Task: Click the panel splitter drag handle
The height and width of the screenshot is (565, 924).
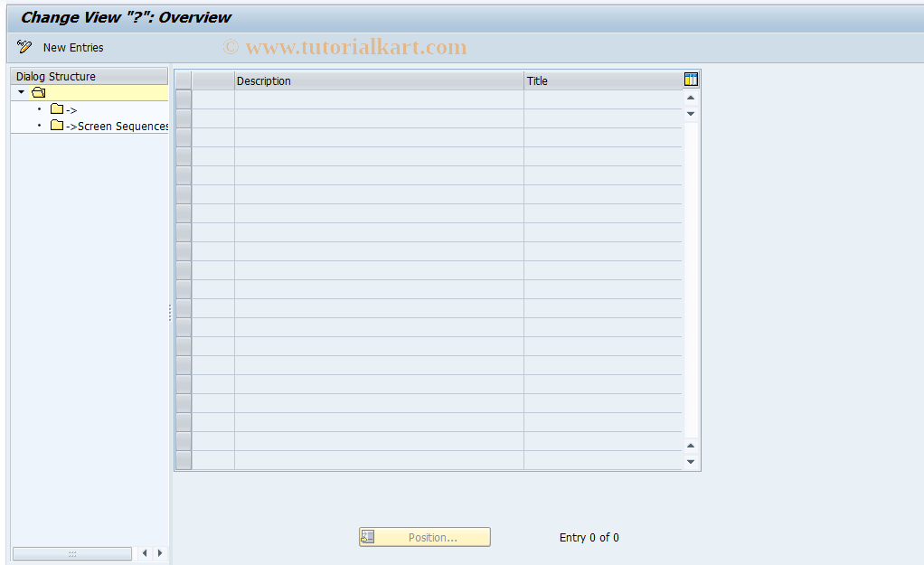Action: click(x=170, y=313)
